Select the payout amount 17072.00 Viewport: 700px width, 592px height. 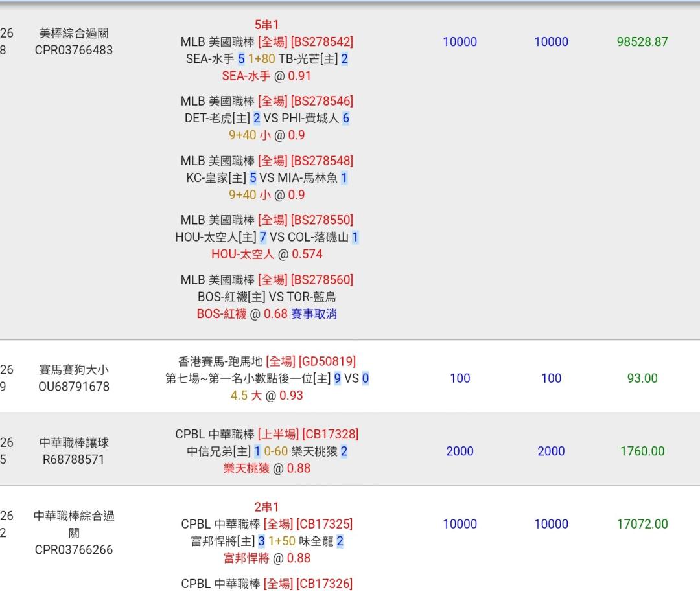[x=642, y=524]
